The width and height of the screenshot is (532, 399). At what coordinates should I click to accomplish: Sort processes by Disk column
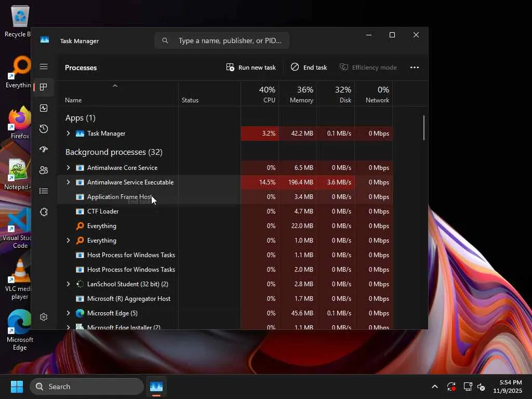pyautogui.click(x=336, y=94)
